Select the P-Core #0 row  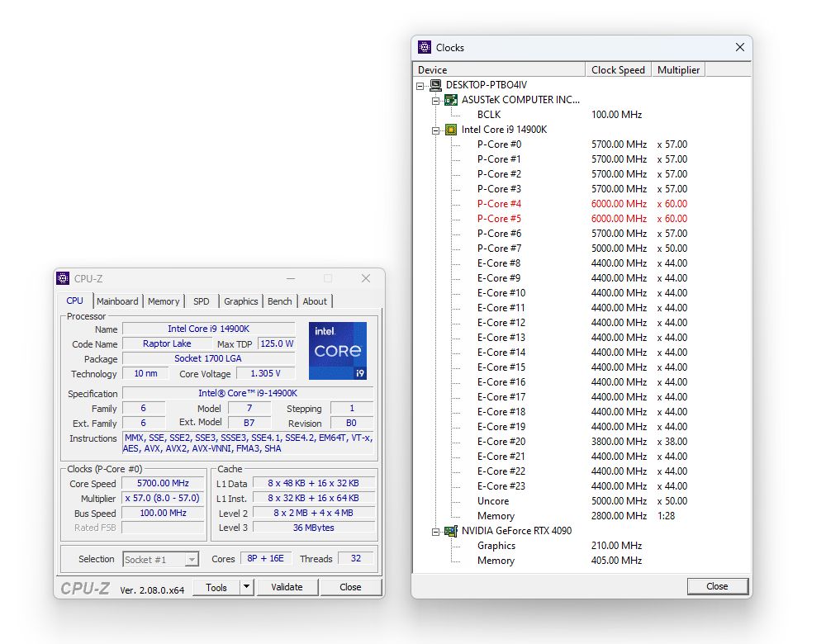(x=582, y=144)
